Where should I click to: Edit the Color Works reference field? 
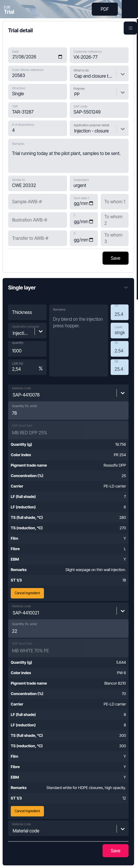coord(38,73)
